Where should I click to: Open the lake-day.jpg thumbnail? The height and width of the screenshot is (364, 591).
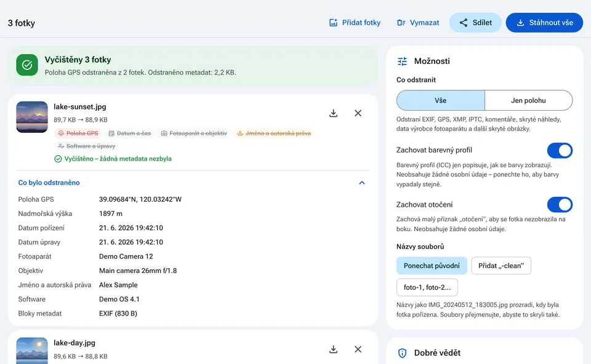click(32, 351)
